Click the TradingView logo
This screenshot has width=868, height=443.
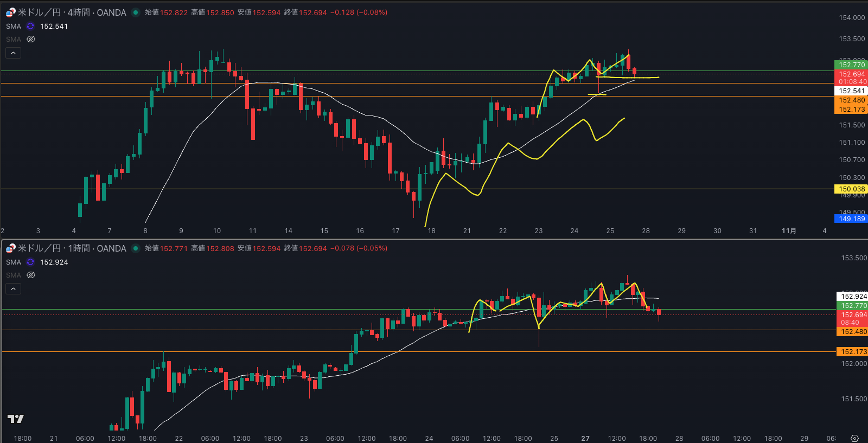16,419
